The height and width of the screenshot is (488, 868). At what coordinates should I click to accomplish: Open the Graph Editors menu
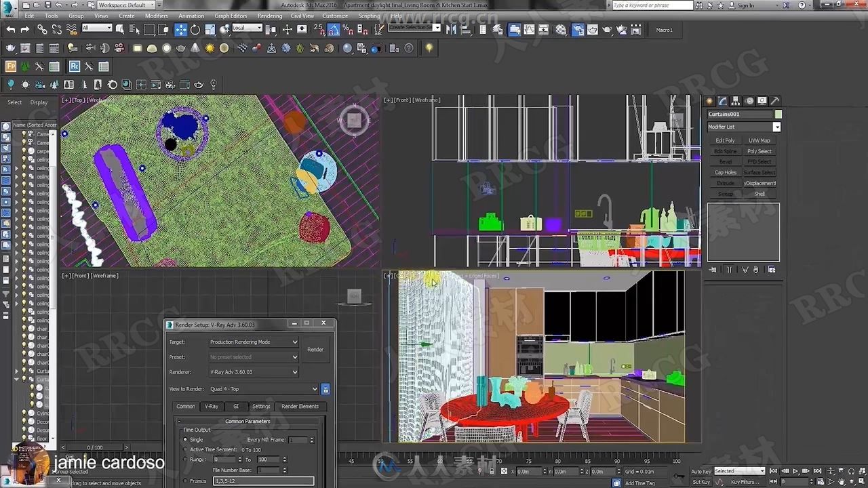coord(231,16)
